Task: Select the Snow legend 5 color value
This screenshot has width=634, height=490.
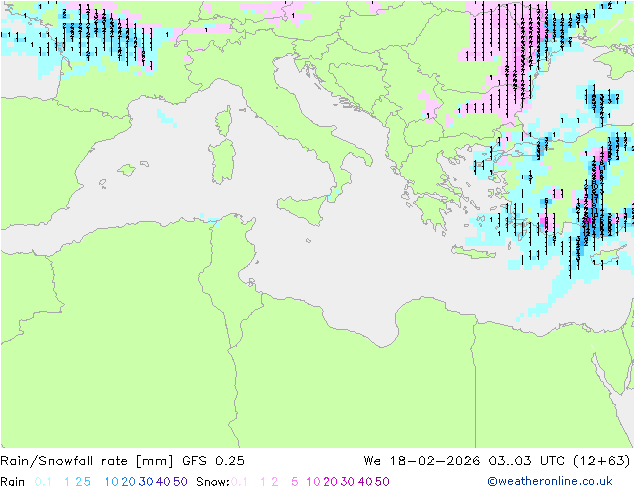Action: coord(295,482)
